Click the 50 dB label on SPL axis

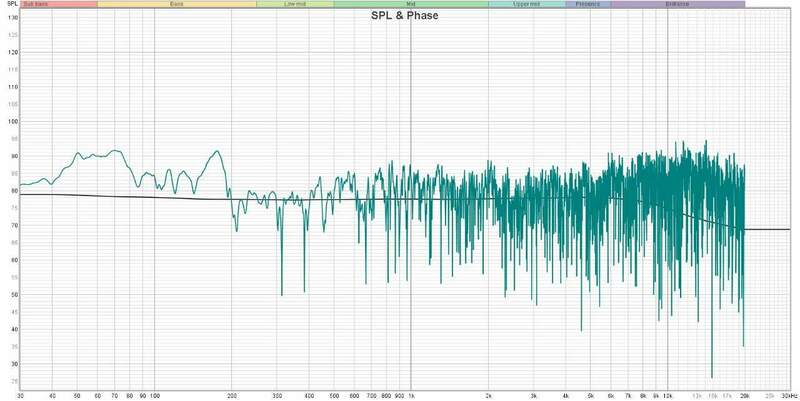point(13,295)
